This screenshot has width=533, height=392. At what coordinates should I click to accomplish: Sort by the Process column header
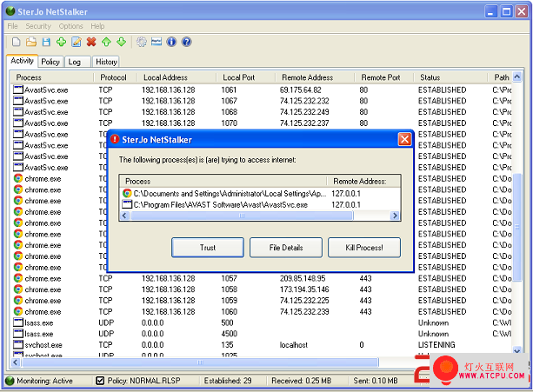[x=51, y=77]
